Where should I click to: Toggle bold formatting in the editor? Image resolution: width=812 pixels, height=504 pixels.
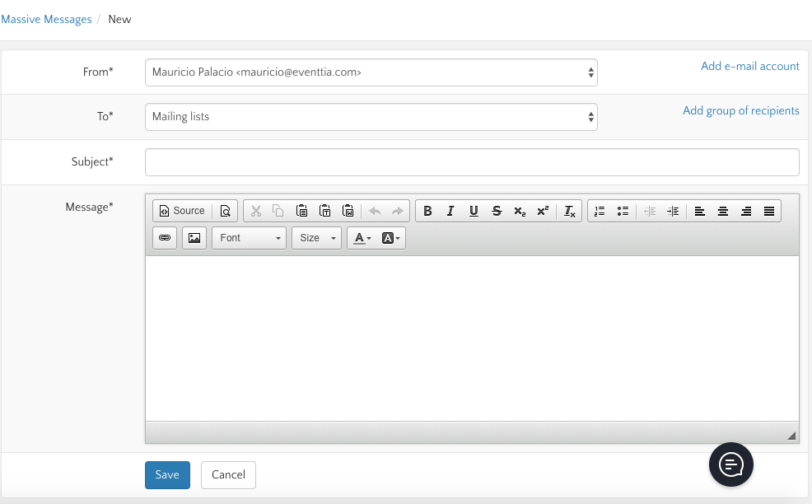427,211
